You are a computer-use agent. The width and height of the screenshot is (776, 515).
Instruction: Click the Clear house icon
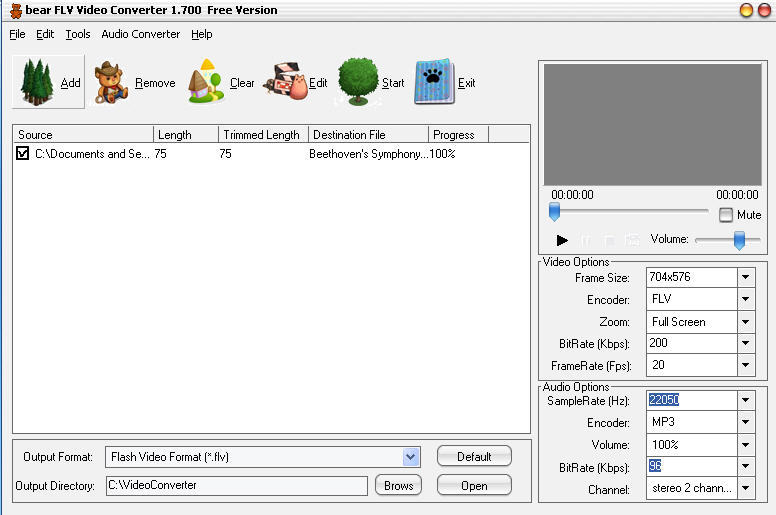point(206,81)
